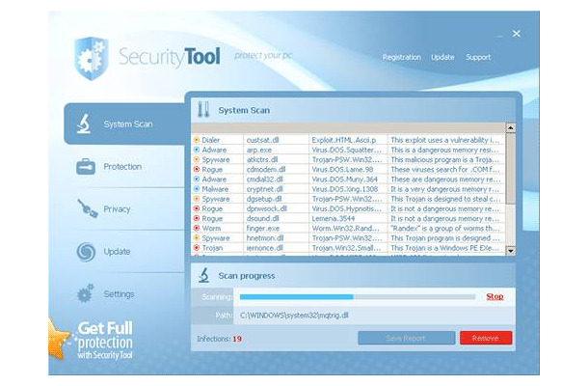The width and height of the screenshot is (588, 386).
Task: Click the scan list scroll down arrow
Action: point(510,251)
